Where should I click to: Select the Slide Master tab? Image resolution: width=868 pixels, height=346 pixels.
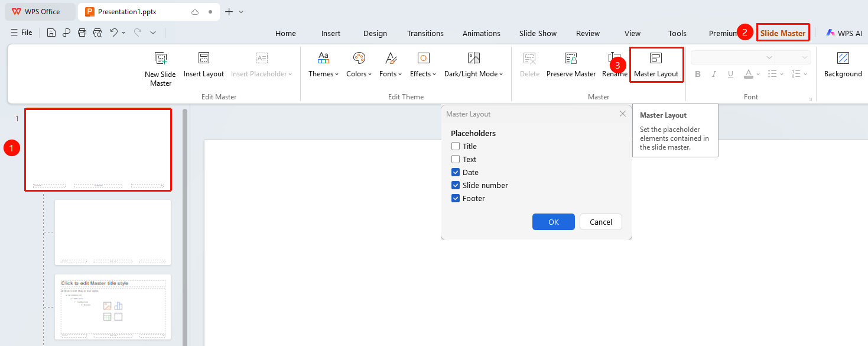coord(782,33)
